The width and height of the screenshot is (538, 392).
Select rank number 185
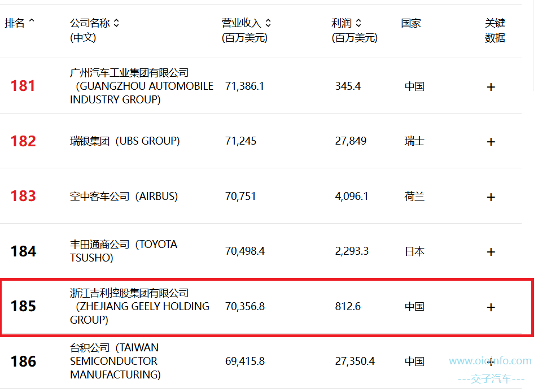point(23,306)
